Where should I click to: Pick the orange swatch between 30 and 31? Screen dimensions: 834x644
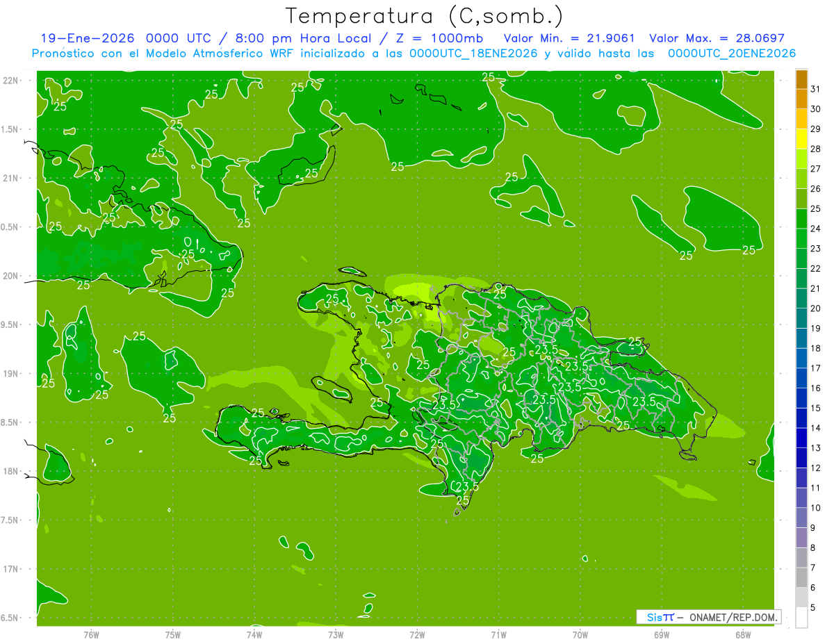coord(801,99)
